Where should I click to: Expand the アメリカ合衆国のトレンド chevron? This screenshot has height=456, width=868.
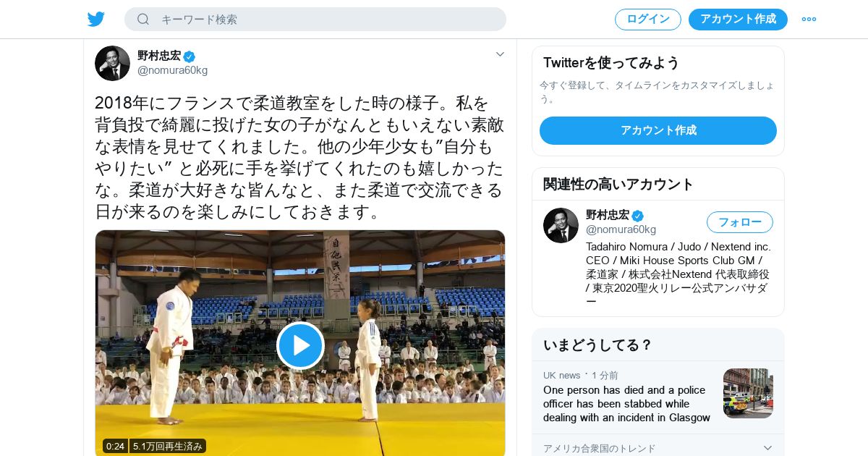pos(768,448)
